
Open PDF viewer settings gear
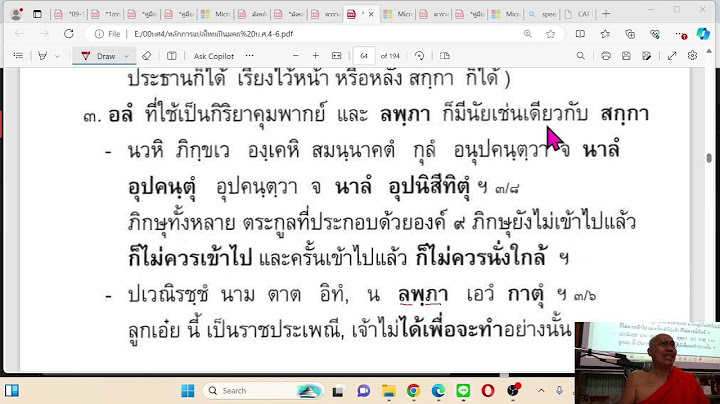(x=692, y=56)
